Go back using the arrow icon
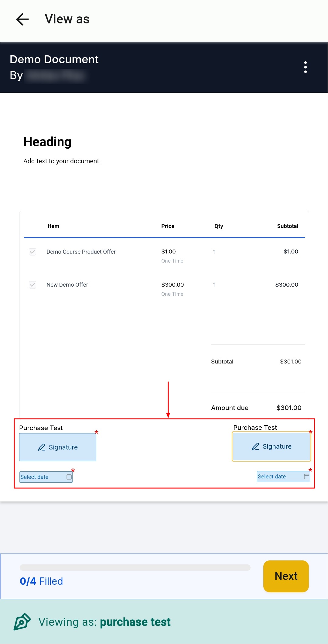This screenshot has width=328, height=644. tap(22, 19)
